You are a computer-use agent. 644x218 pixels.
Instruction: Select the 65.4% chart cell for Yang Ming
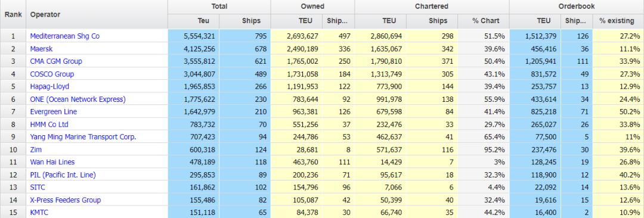484,137
